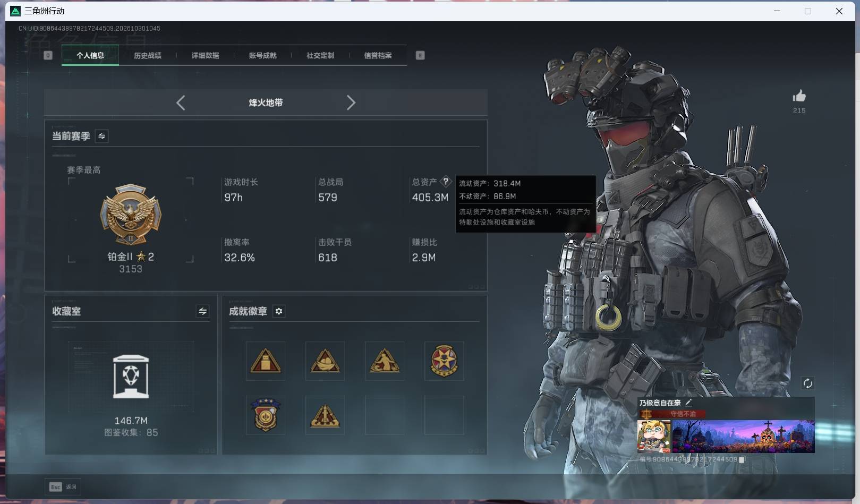Open the 收藏室 display case icon
The width and height of the screenshot is (860, 504).
point(131,377)
